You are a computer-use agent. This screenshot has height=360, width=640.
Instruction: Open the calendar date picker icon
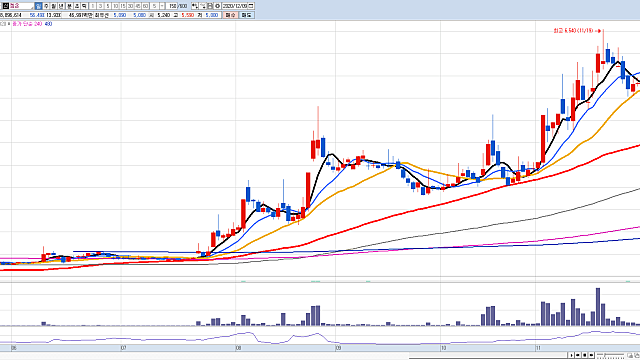tap(251, 6)
